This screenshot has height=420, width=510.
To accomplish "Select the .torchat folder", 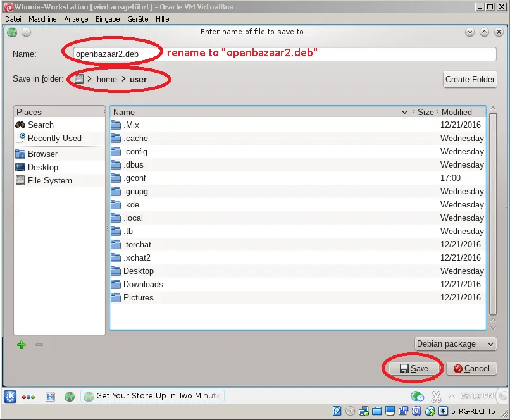I will tap(298, 244).
